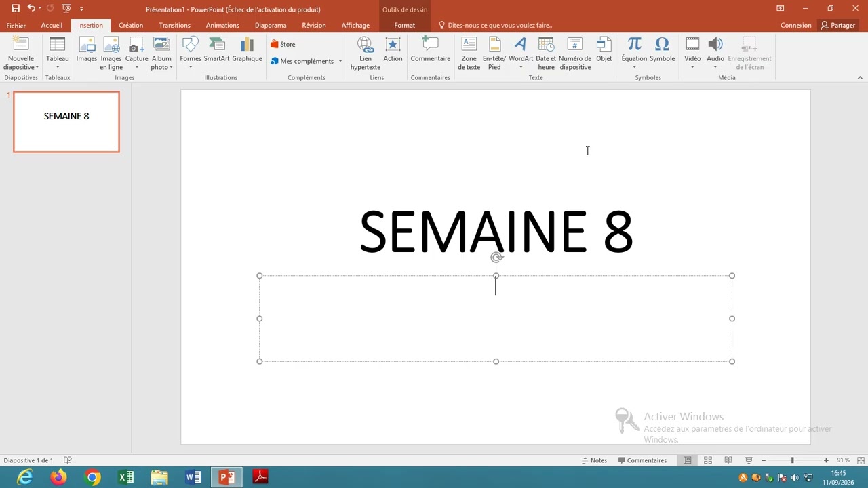Image resolution: width=868 pixels, height=488 pixels.
Task: Click the Images insert icon
Action: coord(87,49)
